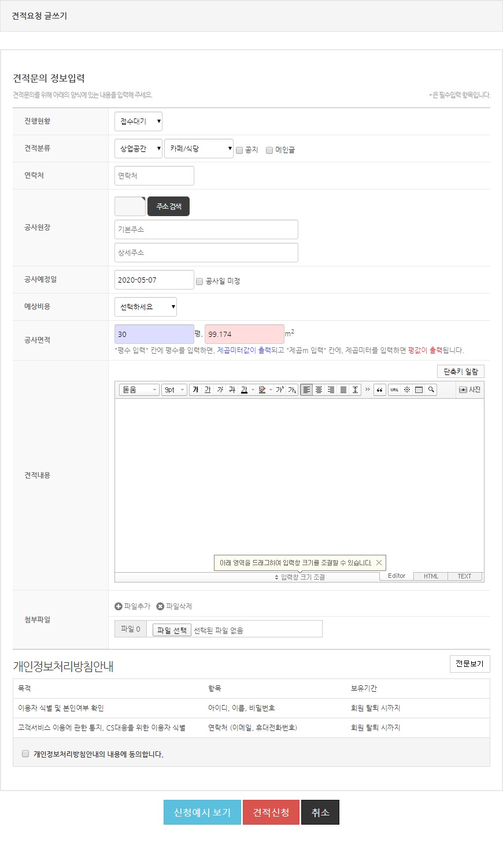Click the 파일삭제 delete file link
Image resolution: width=503 pixels, height=868 pixels.
click(174, 606)
